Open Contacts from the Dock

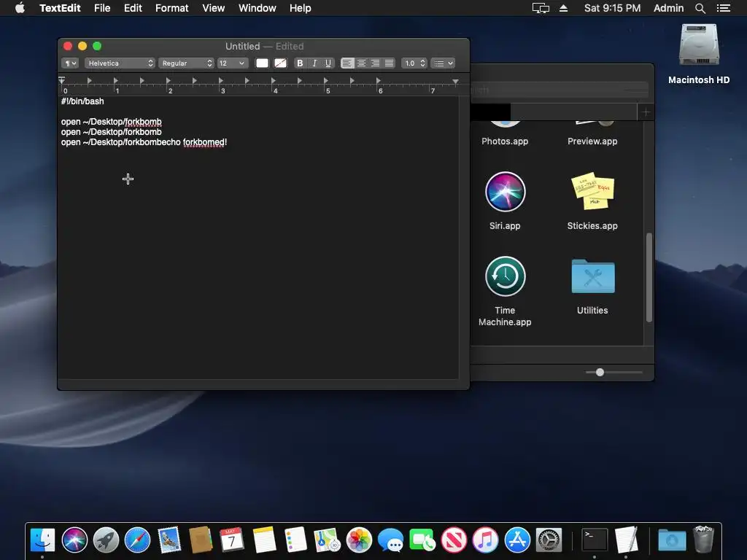[x=201, y=540]
